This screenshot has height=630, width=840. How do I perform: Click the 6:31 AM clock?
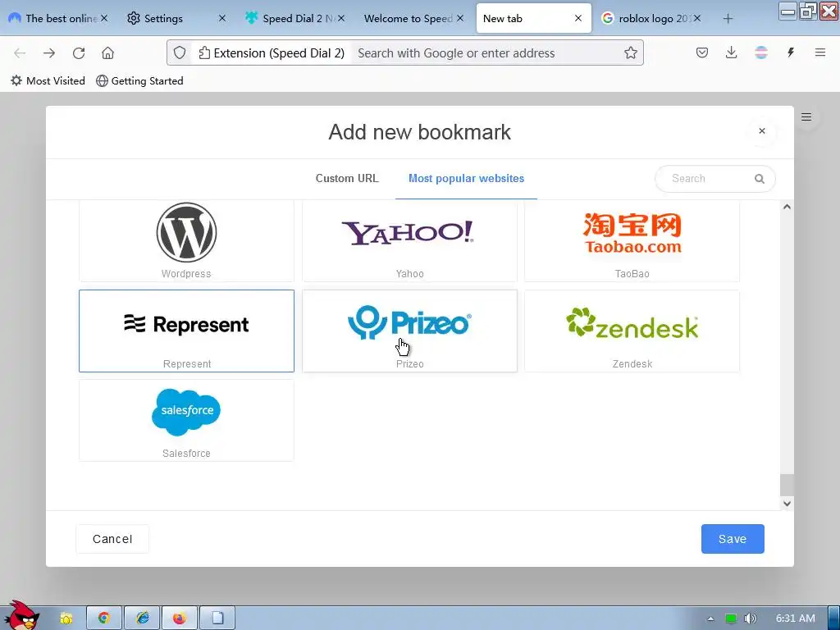796,619
